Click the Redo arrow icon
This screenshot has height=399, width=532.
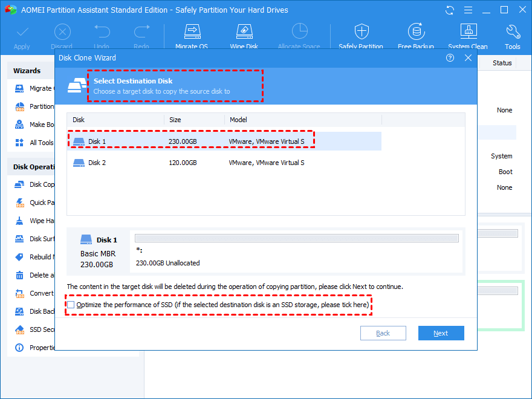tap(141, 31)
